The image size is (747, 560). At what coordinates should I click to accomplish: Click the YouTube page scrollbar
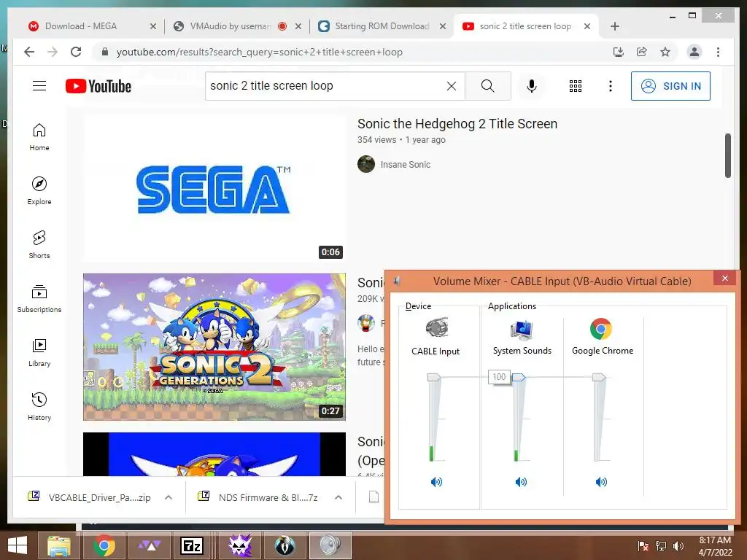point(727,156)
